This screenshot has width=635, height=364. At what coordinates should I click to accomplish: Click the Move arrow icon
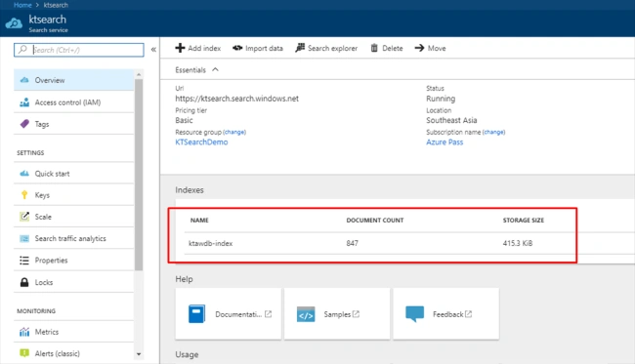tap(419, 48)
